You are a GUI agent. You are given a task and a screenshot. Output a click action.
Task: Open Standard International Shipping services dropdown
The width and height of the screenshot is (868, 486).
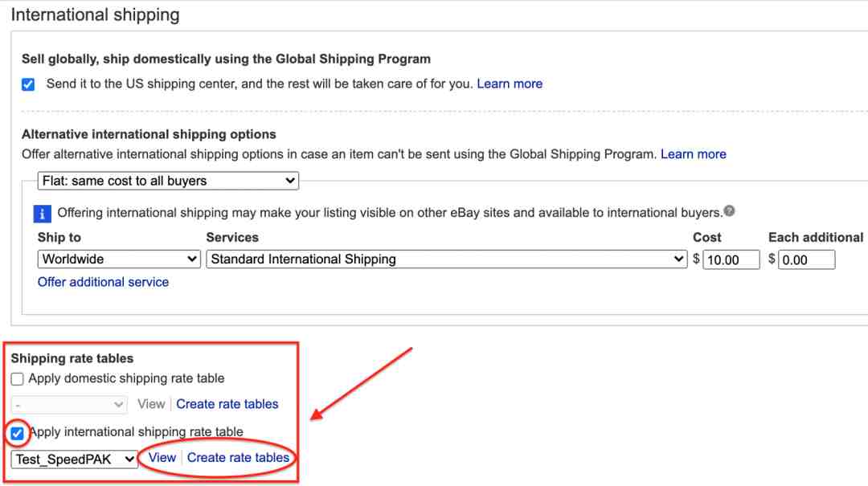coord(447,259)
